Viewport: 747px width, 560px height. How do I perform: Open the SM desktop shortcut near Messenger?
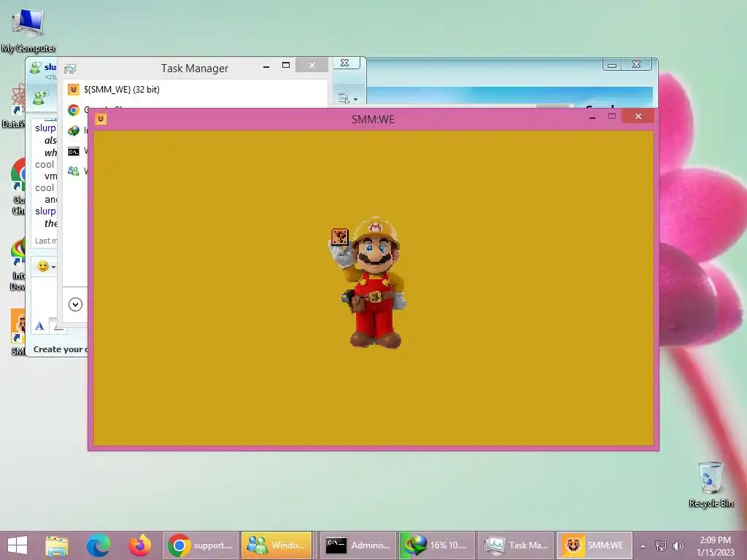(18, 332)
